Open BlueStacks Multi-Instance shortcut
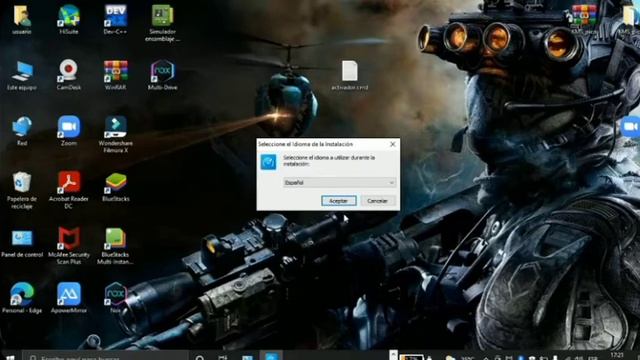The image size is (640, 360). point(116,247)
